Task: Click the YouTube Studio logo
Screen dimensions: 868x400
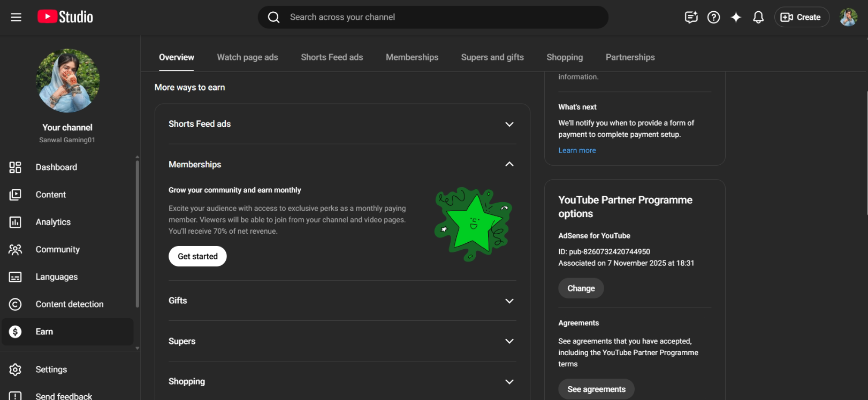Action: [x=65, y=17]
